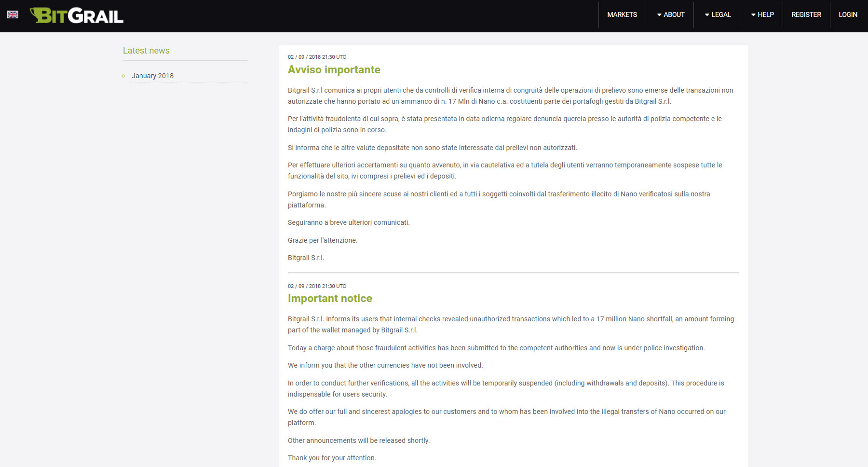Click the Important notice timestamp 02/09/2018

click(x=317, y=286)
